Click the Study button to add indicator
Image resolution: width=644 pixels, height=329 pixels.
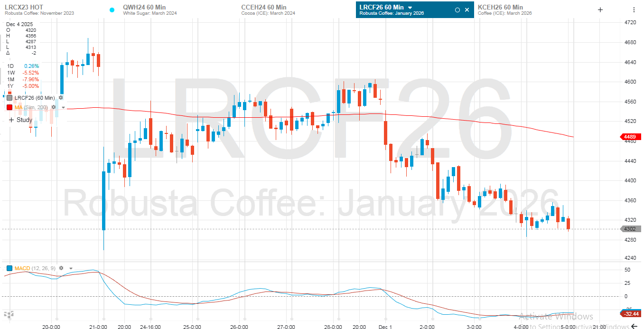click(x=20, y=120)
